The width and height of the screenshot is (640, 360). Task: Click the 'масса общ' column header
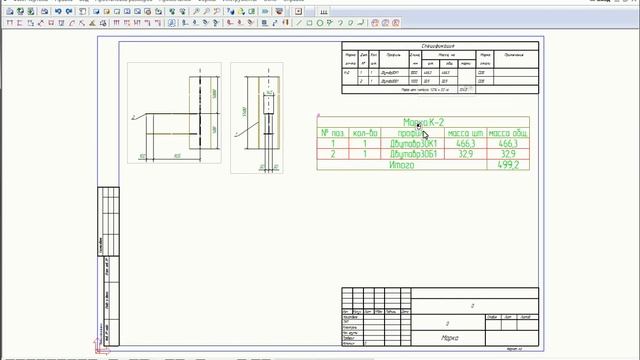click(x=508, y=133)
